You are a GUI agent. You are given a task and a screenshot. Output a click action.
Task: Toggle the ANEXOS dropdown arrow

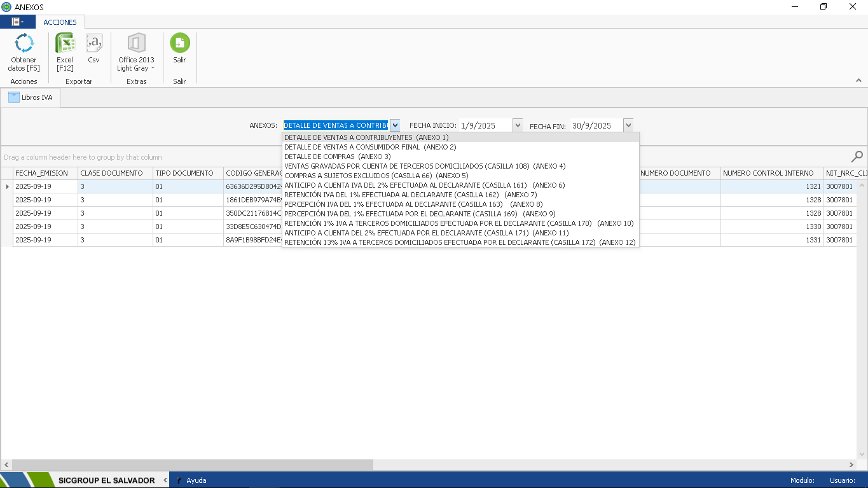pyautogui.click(x=395, y=125)
